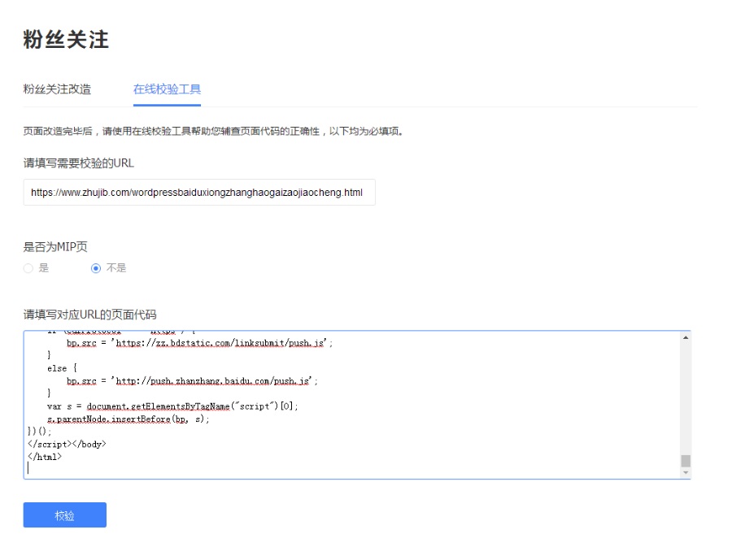Click the label 是否为MIP页
The width and height of the screenshot is (732, 560).
[55, 246]
